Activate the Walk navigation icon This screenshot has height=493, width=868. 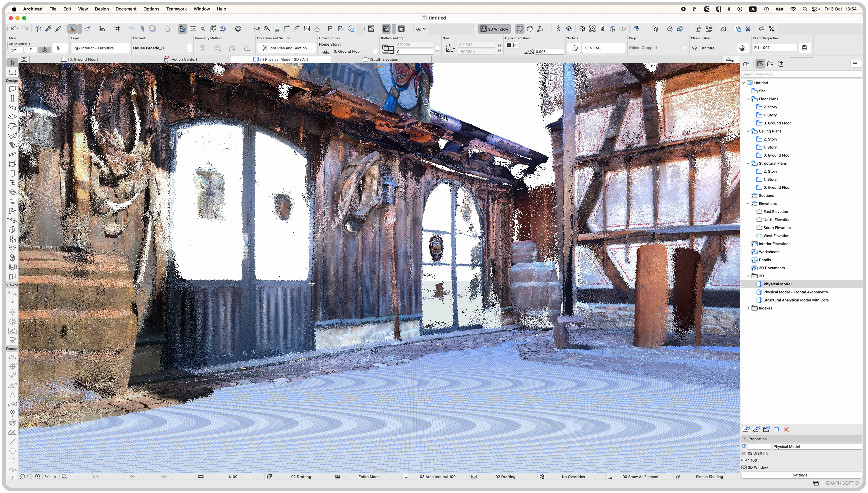point(558,29)
